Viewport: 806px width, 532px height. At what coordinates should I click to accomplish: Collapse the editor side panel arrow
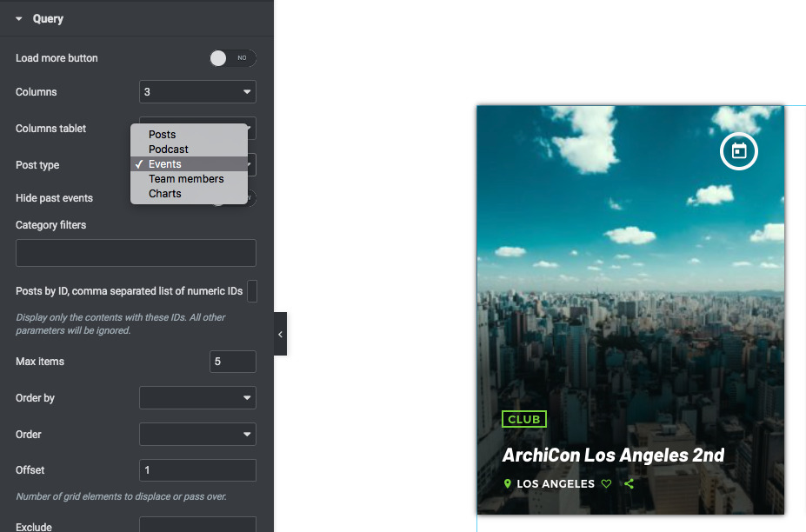click(280, 334)
